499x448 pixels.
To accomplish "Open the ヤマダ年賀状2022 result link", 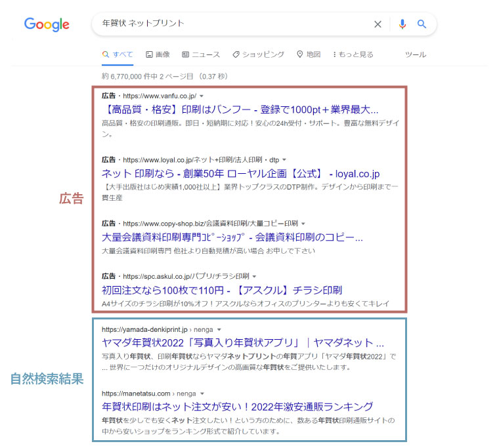I will [243, 343].
